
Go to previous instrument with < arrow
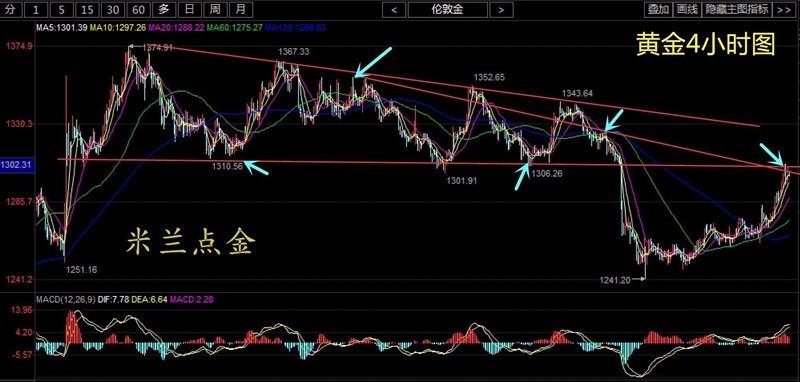click(394, 9)
